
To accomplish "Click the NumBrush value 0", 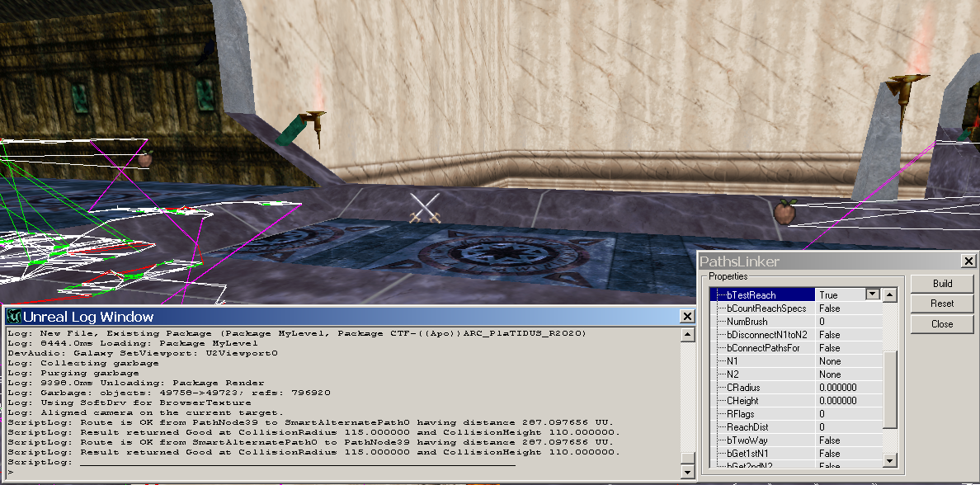I will (x=822, y=321).
